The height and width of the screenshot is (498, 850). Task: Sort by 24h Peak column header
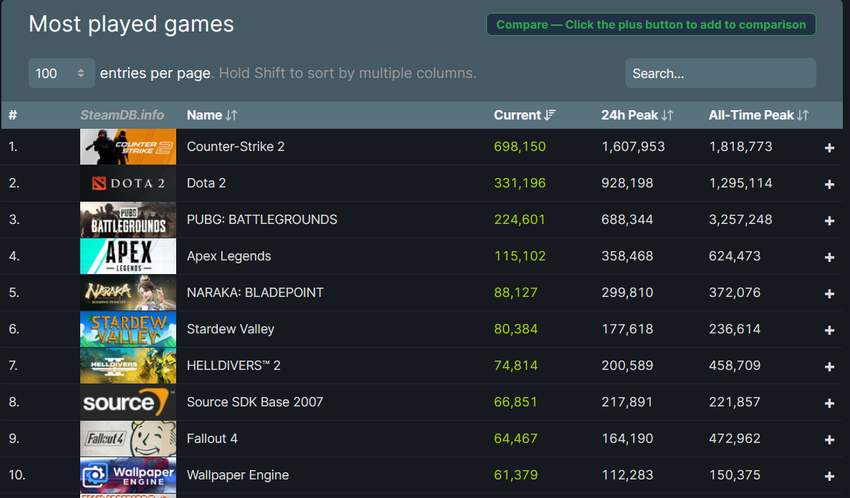click(637, 115)
